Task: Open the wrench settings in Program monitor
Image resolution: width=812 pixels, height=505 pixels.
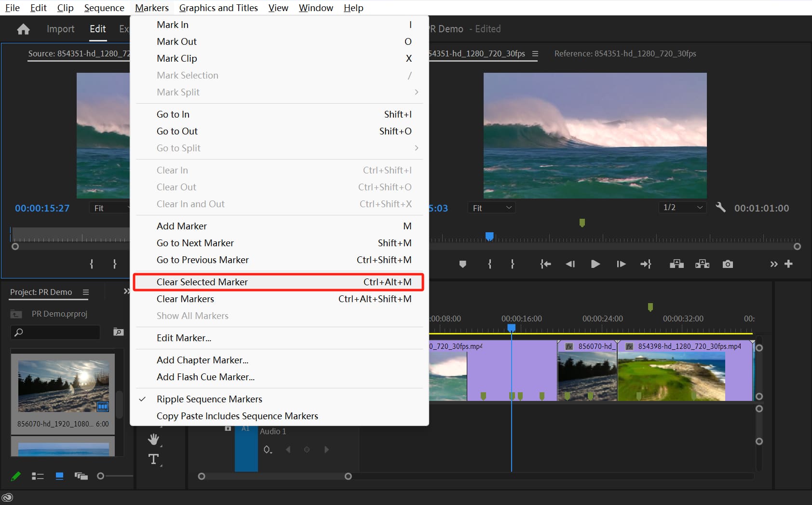Action: point(720,208)
